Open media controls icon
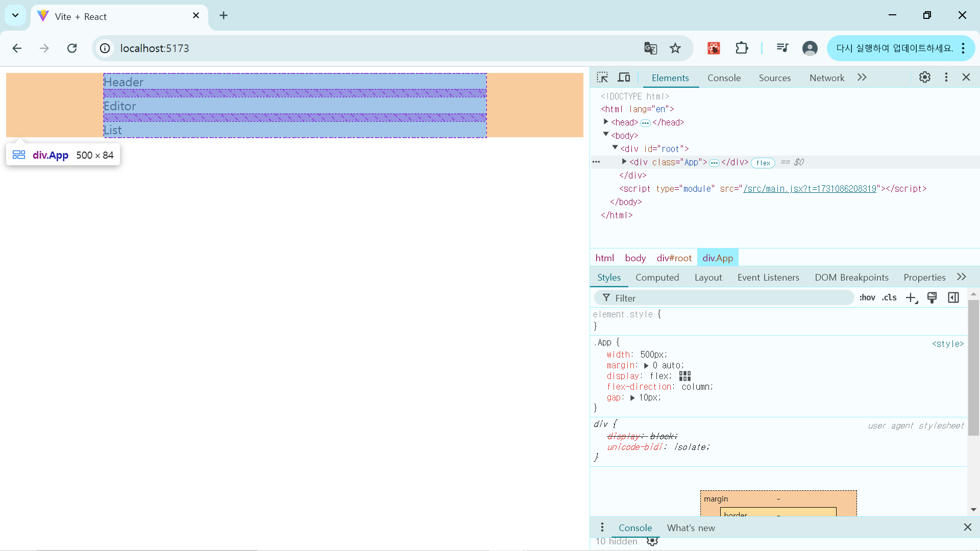 coord(782,48)
